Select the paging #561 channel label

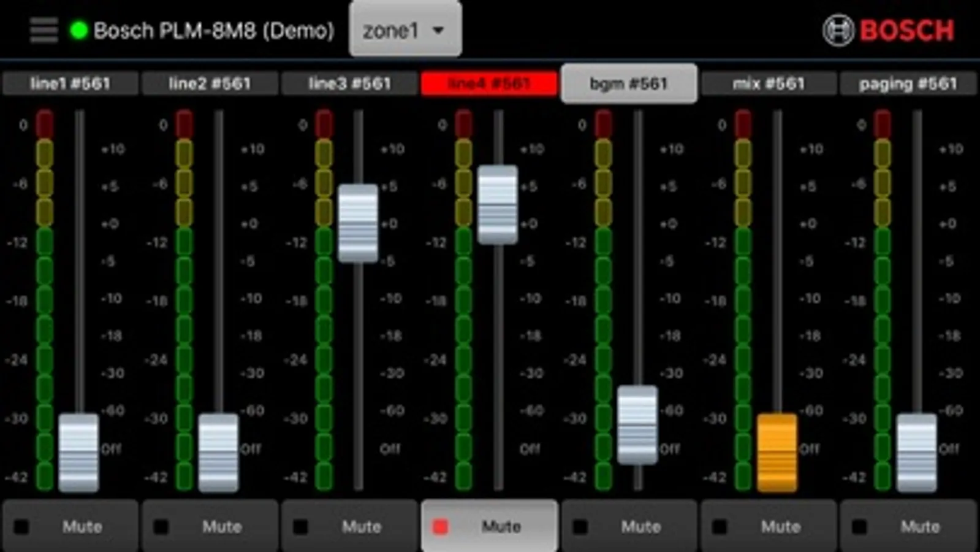[908, 83]
